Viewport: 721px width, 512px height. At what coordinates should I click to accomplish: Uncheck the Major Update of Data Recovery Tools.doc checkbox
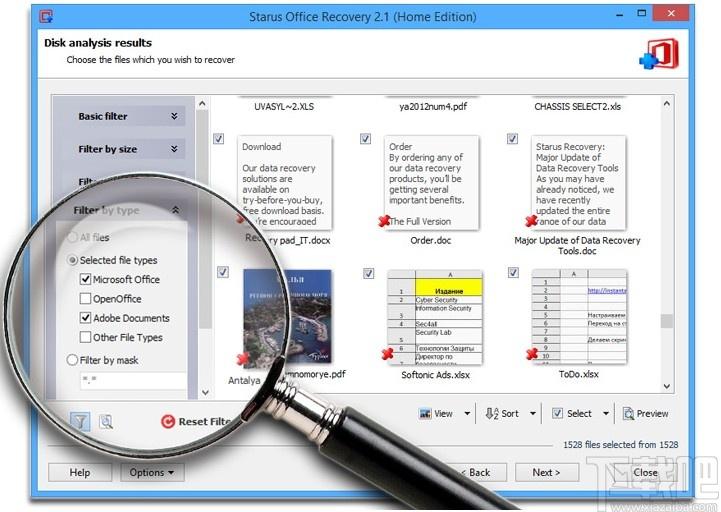coord(512,138)
